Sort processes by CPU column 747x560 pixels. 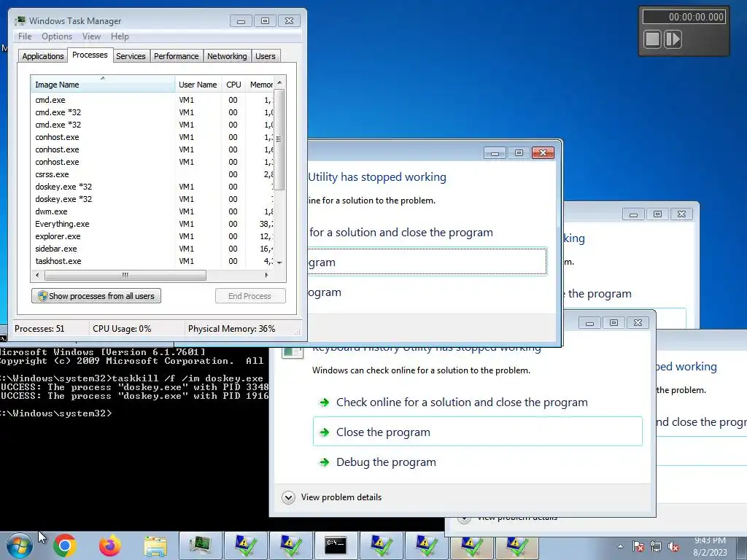pyautogui.click(x=233, y=85)
